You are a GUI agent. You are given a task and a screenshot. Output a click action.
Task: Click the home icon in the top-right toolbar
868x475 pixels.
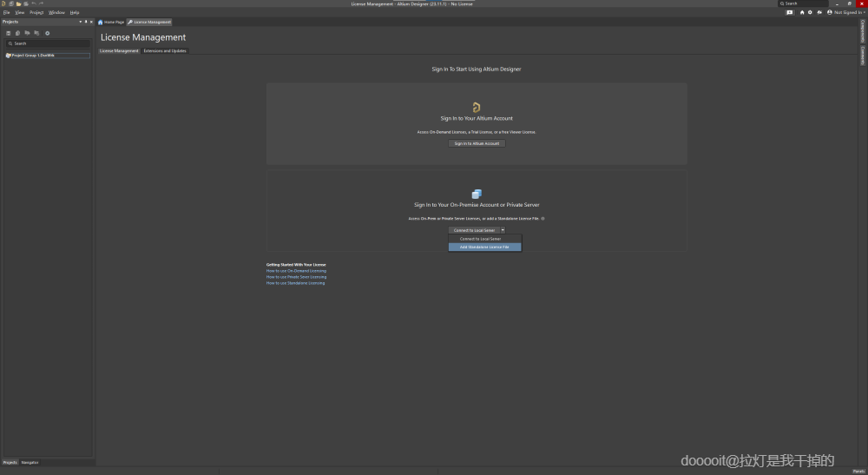tap(802, 12)
